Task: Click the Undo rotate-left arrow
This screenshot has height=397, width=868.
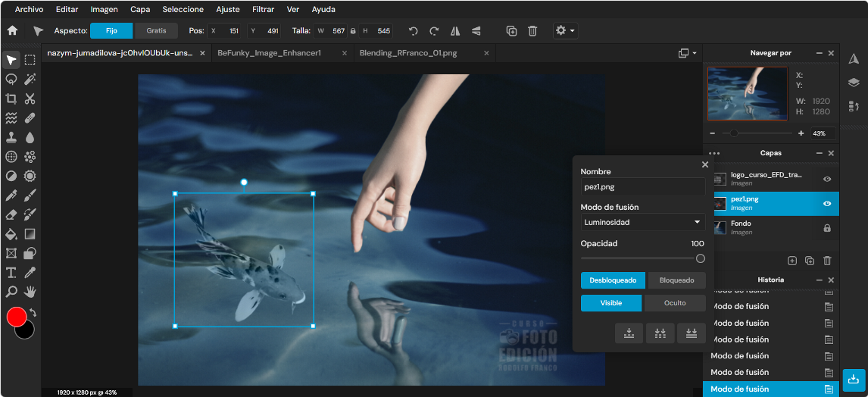Action: (x=412, y=31)
